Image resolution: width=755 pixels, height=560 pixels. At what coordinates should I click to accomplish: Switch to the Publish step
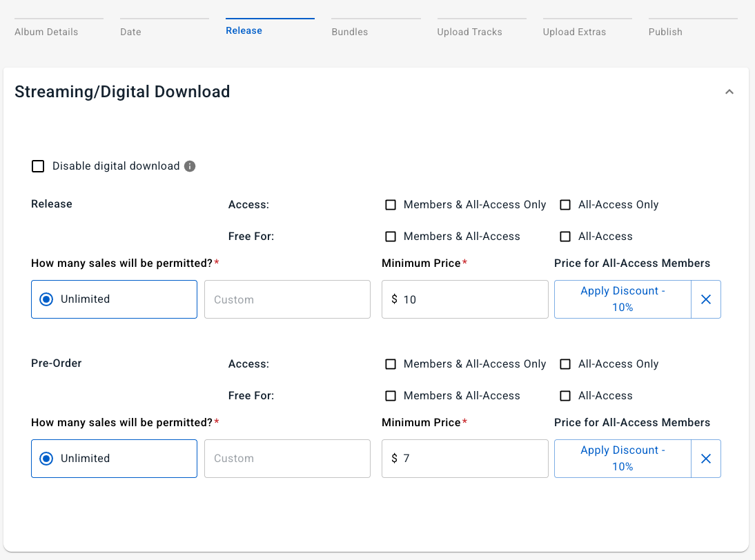coord(665,32)
